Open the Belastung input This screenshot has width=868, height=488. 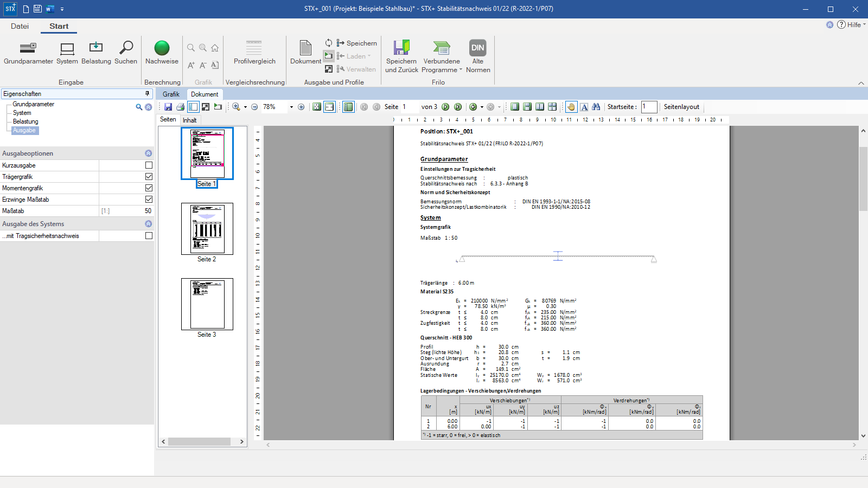[x=96, y=53]
